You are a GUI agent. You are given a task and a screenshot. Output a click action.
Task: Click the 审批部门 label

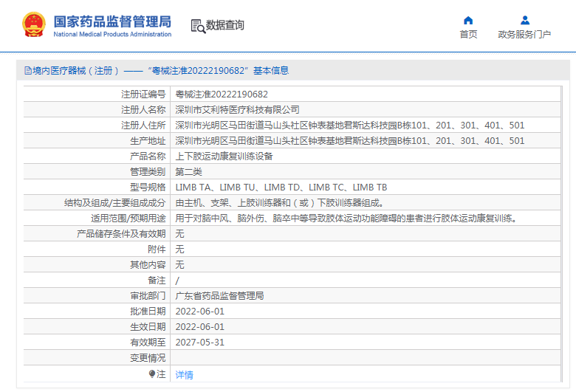point(148,296)
